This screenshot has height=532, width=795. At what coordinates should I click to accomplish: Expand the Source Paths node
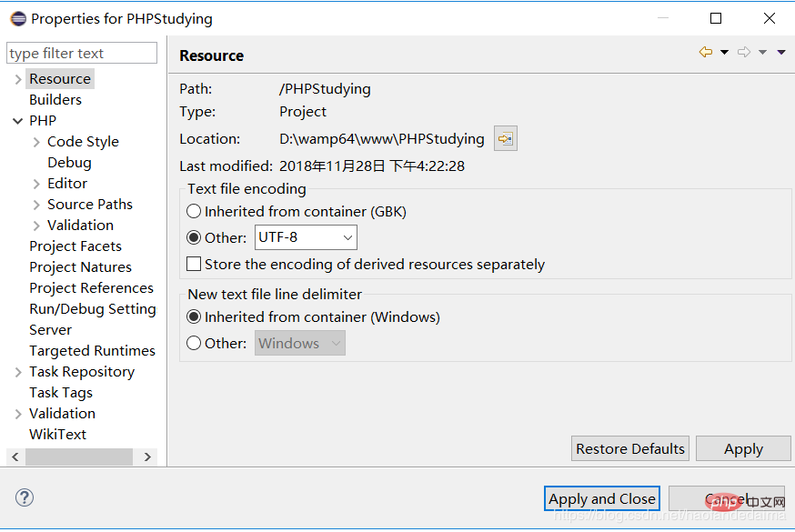coord(36,205)
